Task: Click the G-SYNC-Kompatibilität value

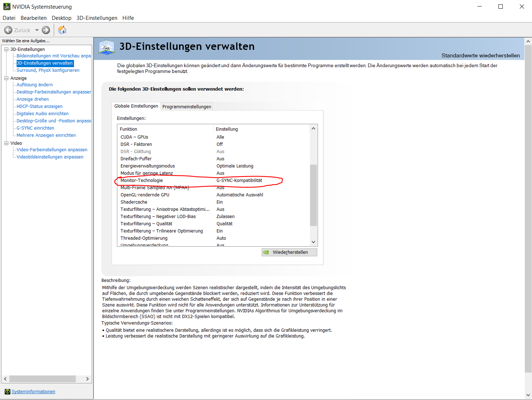Action: click(239, 181)
